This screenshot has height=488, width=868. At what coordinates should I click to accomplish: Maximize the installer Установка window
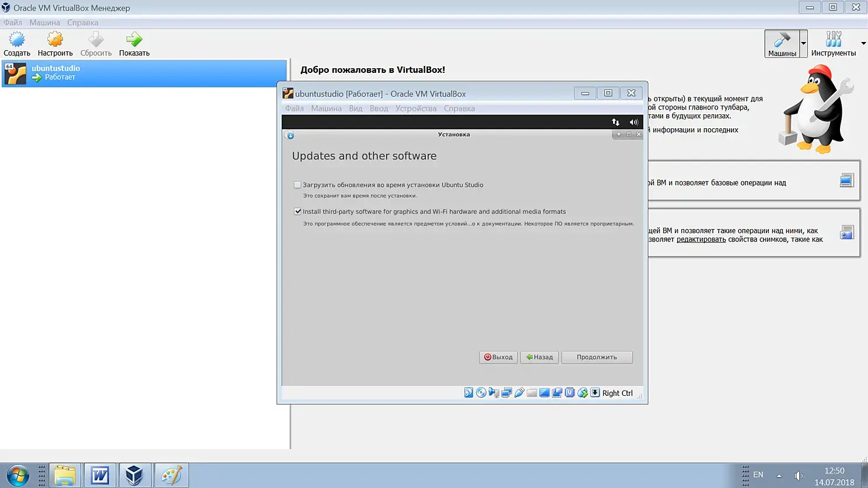(x=629, y=135)
